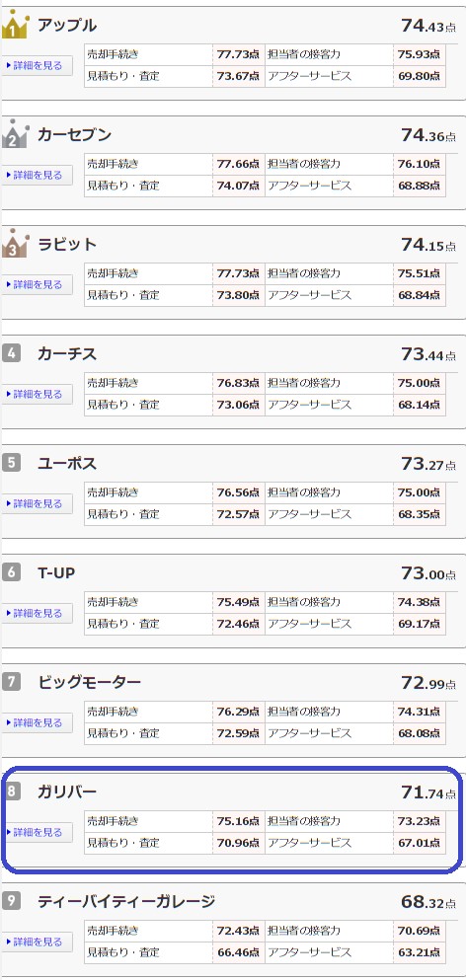This screenshot has width=466, height=980.
Task: Click the アップル company name heading
Action: click(67, 25)
